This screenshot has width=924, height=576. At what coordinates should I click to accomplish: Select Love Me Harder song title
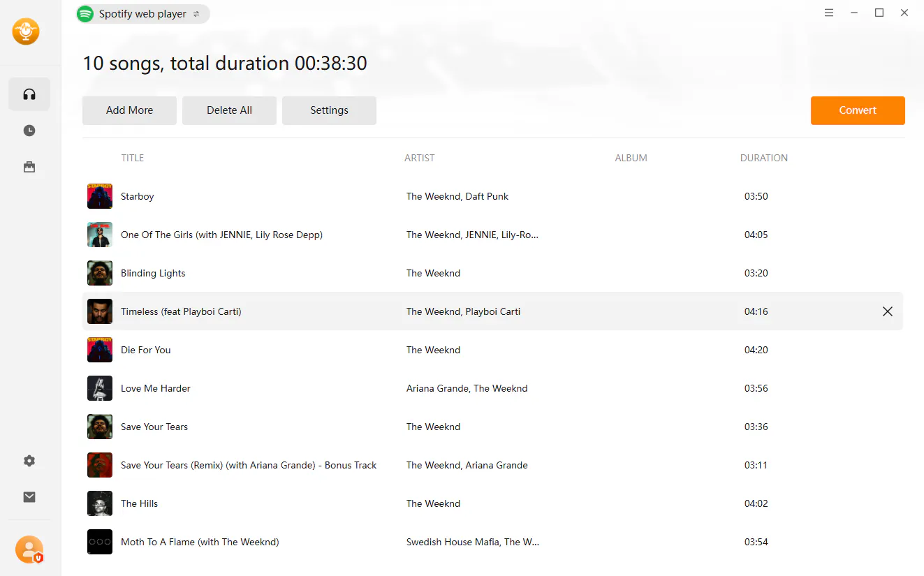156,388
